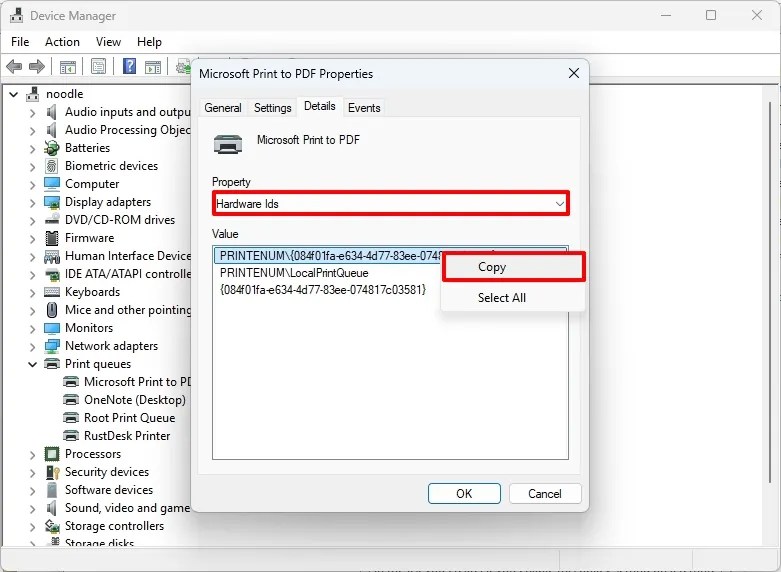Click the Cancel button
The height and width of the screenshot is (572, 781).
tap(545, 493)
